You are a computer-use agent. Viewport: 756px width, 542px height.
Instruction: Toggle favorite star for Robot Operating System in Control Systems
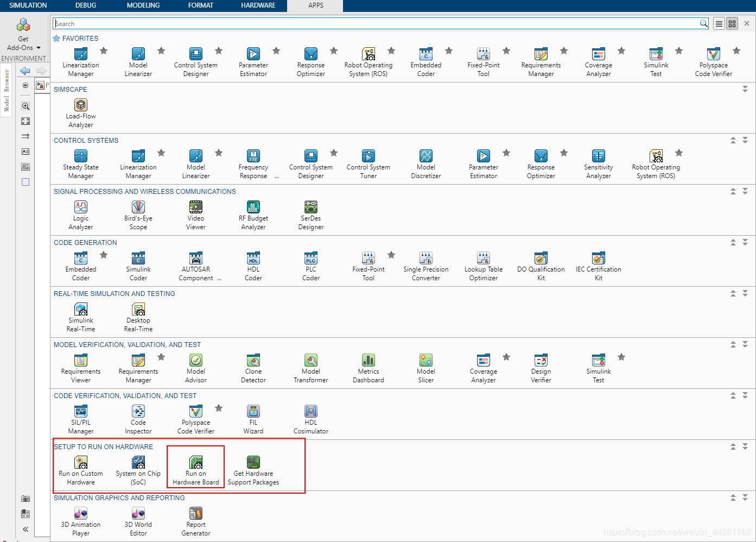click(x=679, y=153)
